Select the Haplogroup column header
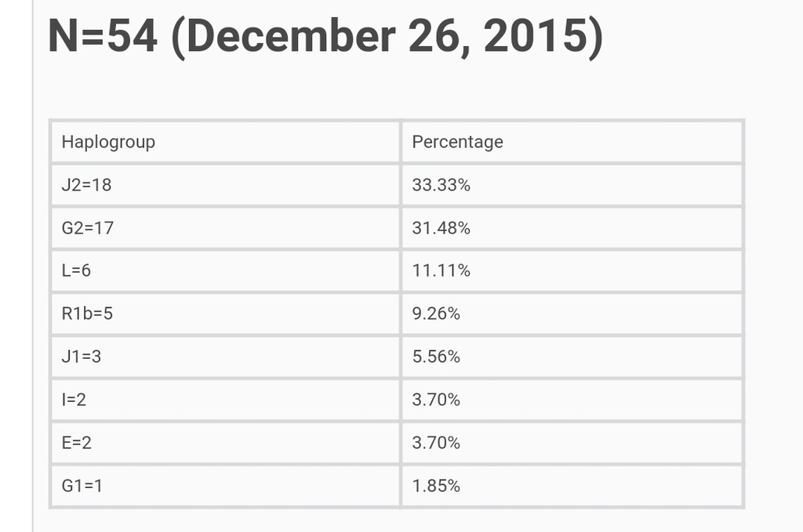 tap(225, 142)
